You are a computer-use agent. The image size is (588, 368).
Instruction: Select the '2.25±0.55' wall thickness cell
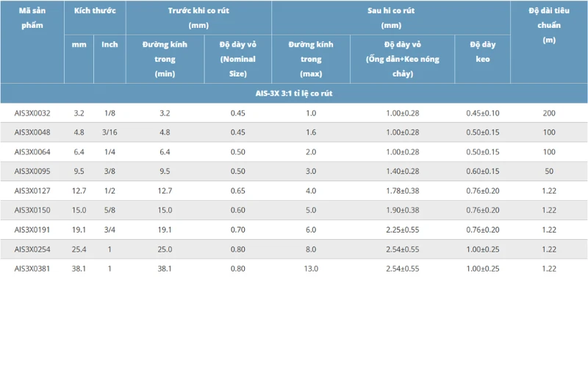pos(402,230)
